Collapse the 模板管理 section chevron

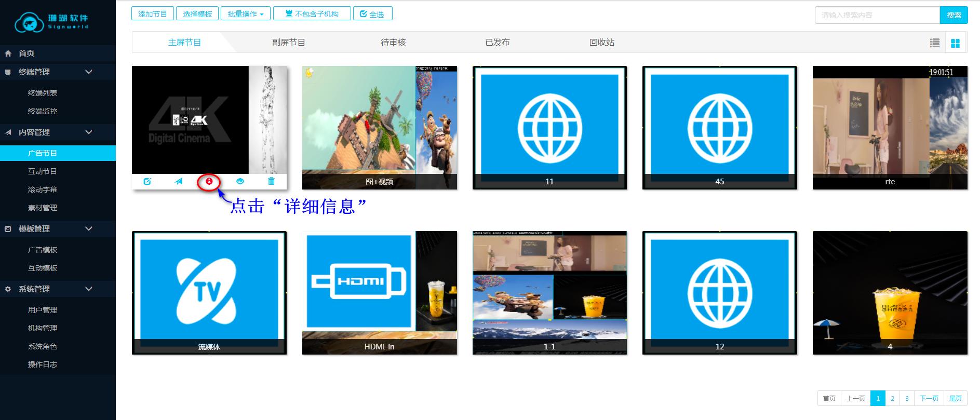[89, 229]
